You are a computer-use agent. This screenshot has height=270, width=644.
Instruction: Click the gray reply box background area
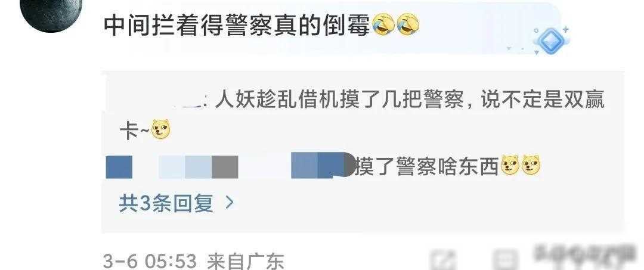(x=363, y=151)
